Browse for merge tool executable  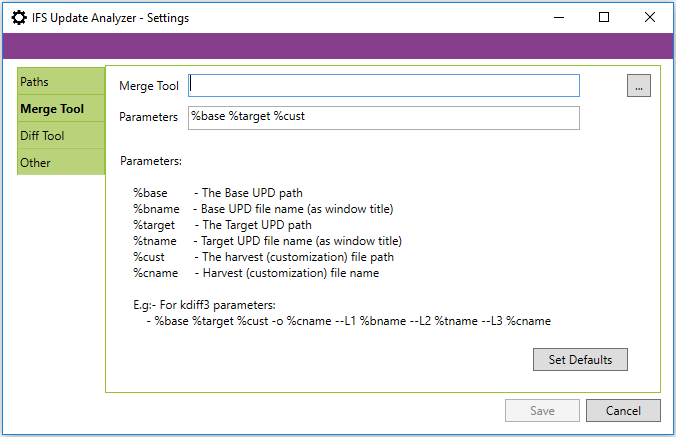click(638, 86)
